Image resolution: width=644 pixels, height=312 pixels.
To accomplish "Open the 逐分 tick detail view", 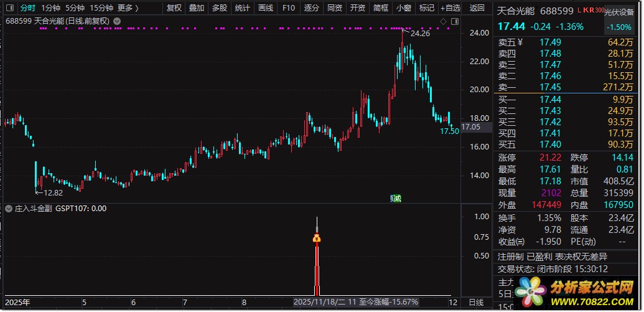I will click(312, 8).
